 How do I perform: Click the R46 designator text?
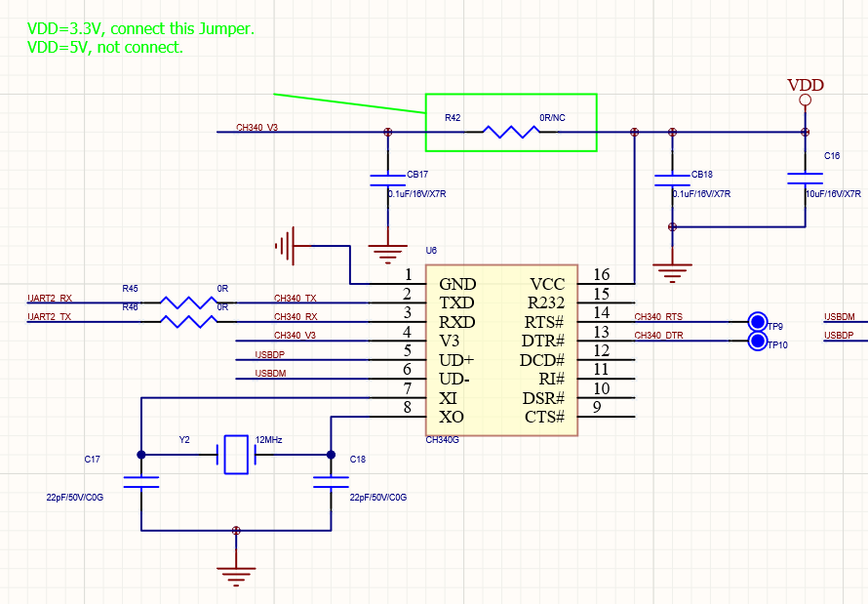[130, 306]
